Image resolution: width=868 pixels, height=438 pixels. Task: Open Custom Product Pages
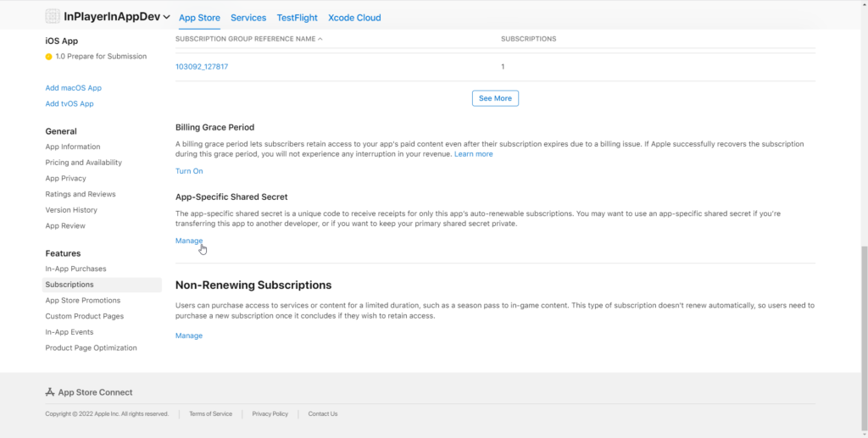pos(85,316)
